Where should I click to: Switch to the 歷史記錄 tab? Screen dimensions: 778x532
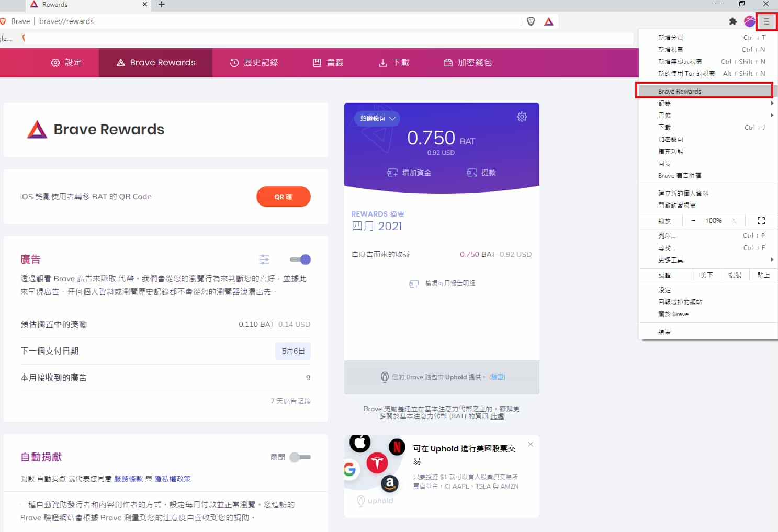click(254, 63)
